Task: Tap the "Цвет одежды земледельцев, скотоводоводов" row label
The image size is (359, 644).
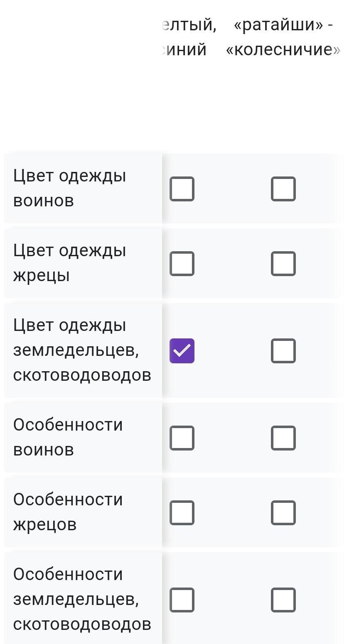Action: [82, 350]
